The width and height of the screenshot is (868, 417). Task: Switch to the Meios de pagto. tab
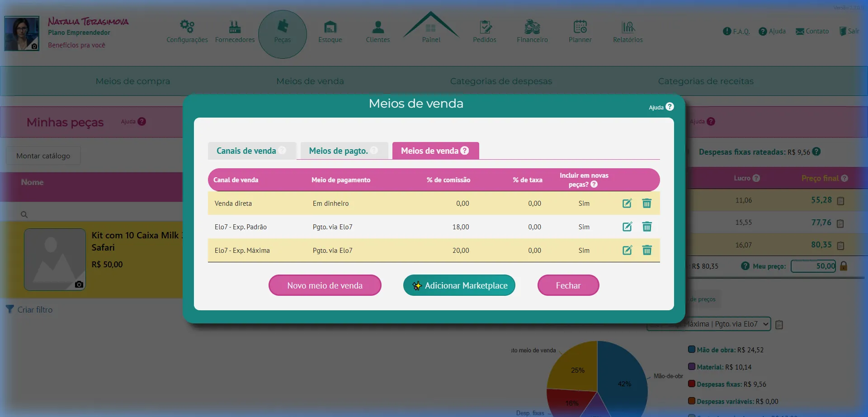(339, 151)
